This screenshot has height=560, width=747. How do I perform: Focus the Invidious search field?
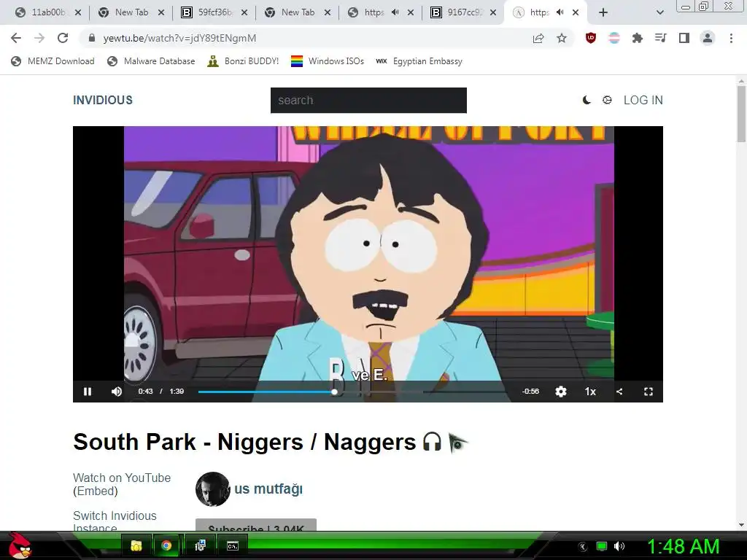coord(368,101)
